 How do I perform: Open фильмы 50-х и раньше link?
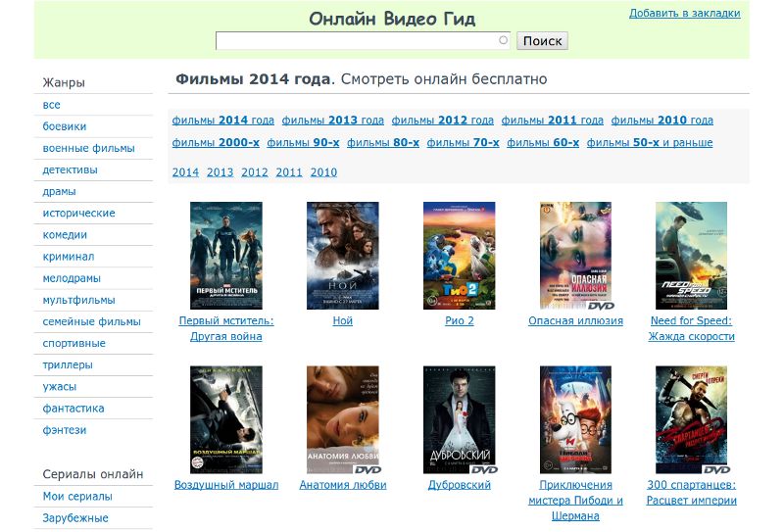[x=650, y=142]
